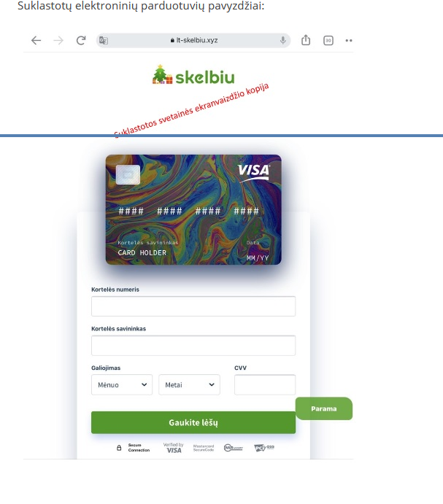Reload the page with refresh icon
This screenshot has width=443, height=504.
(81, 41)
